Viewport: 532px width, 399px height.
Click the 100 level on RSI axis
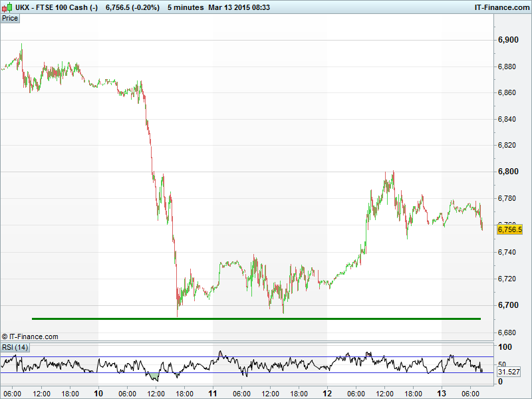(x=505, y=347)
